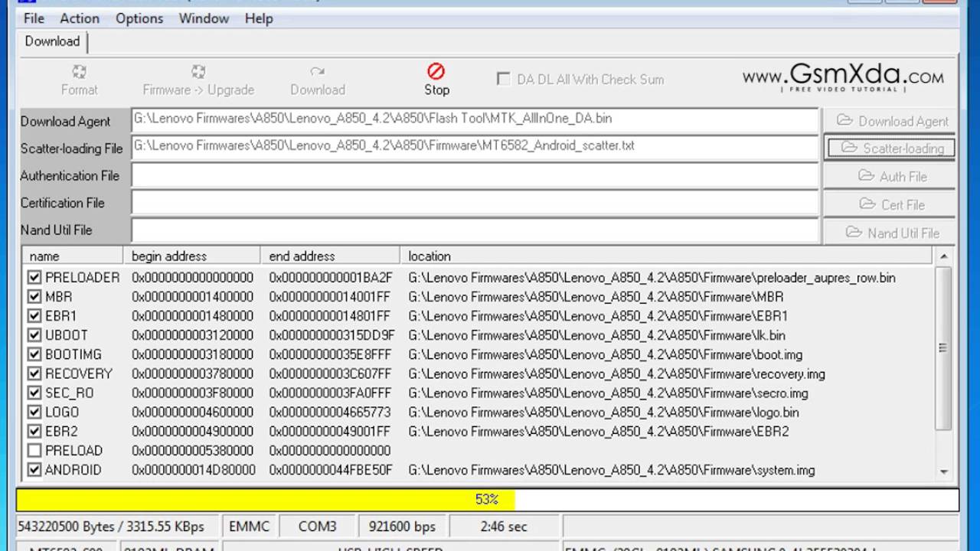980x551 pixels.
Task: Click the COM3 port status entry
Action: pyautogui.click(x=318, y=527)
